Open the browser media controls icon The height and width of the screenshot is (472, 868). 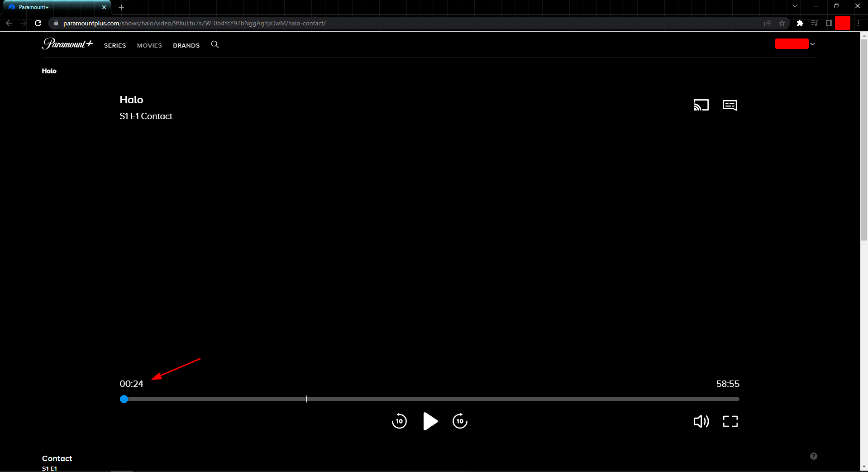[815, 23]
